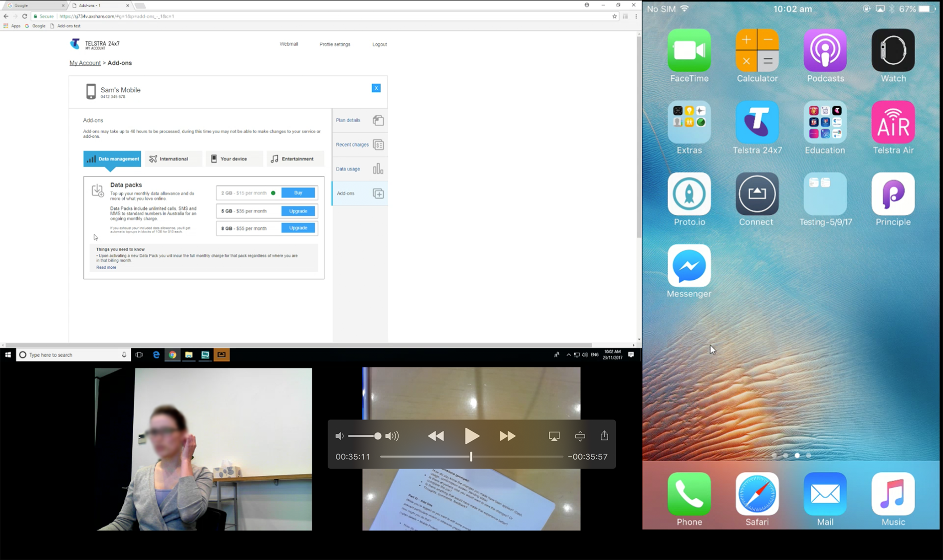Viewport: 943px width, 560px height.
Task: Click the browser vertical scrollbar
Action: click(x=639, y=137)
